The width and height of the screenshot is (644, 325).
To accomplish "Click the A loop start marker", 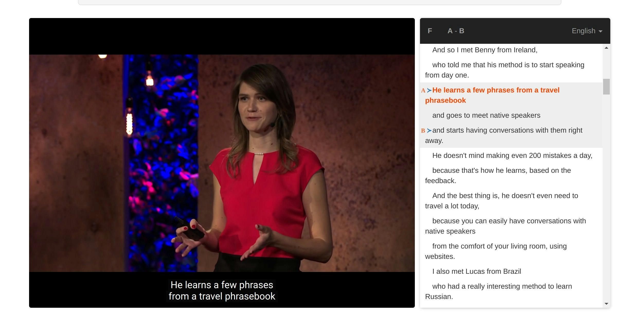I will [423, 91].
